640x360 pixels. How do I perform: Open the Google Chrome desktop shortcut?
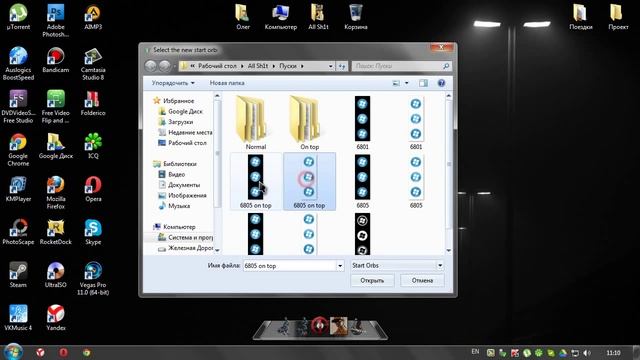(x=18, y=149)
